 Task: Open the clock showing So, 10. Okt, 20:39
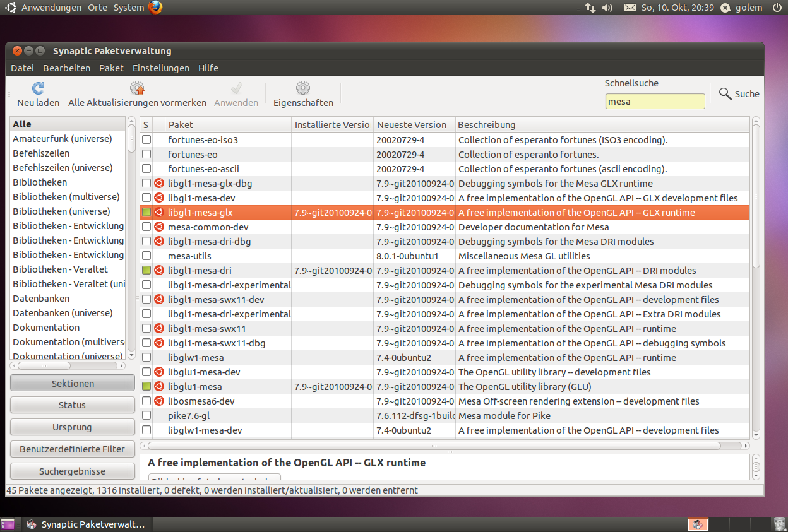point(678,8)
